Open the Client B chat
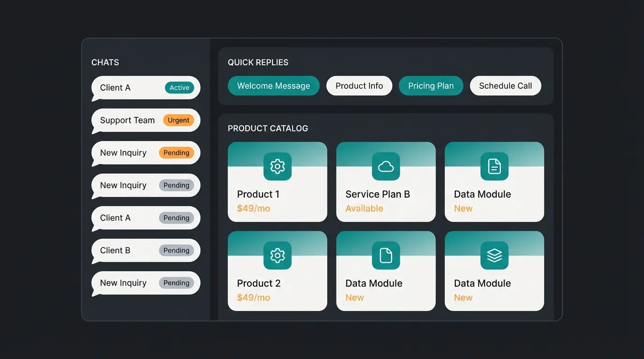This screenshot has height=359, width=644. (115, 251)
